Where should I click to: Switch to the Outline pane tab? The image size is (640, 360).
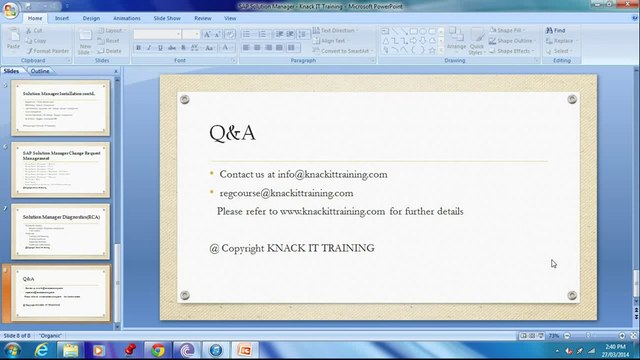coord(40,71)
